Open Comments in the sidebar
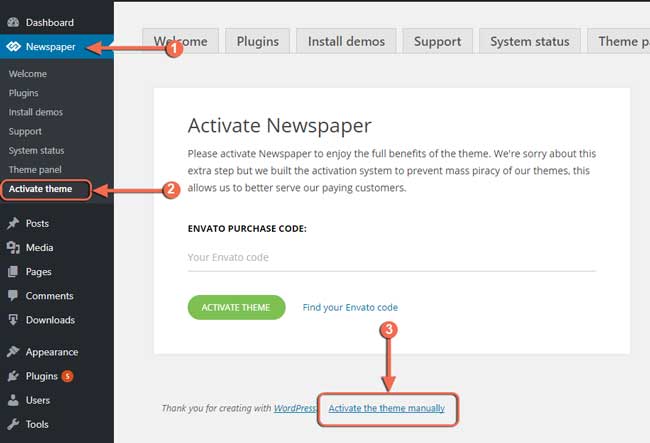 [57, 295]
